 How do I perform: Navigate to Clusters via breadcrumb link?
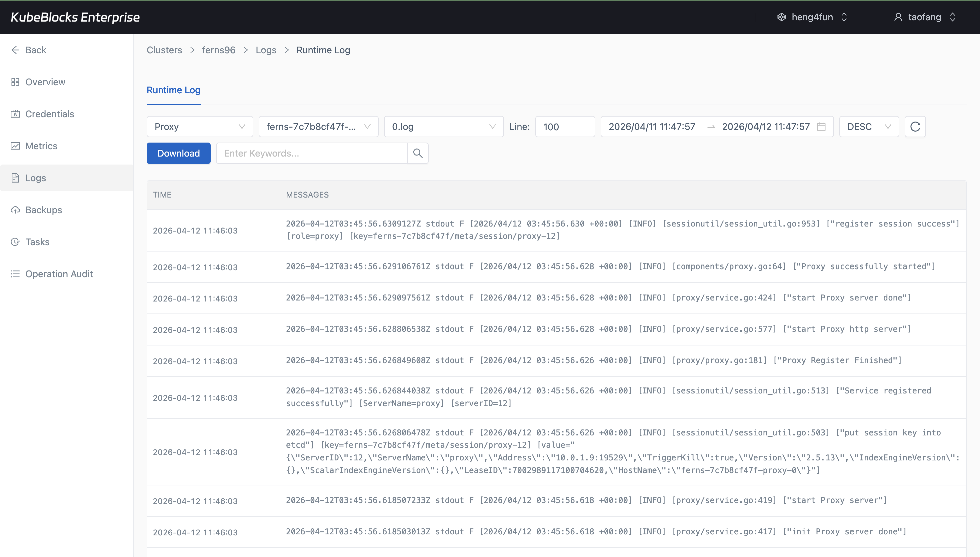pos(164,50)
